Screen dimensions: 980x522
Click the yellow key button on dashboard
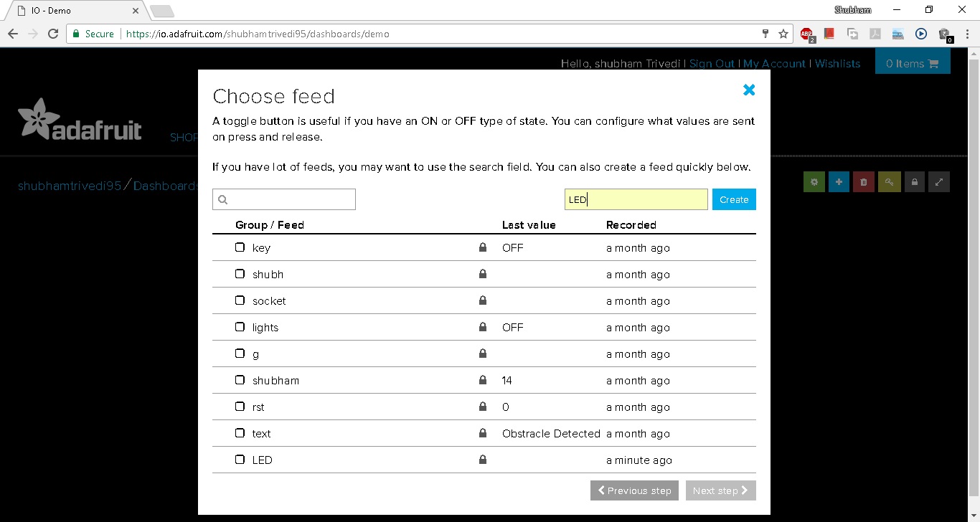889,182
